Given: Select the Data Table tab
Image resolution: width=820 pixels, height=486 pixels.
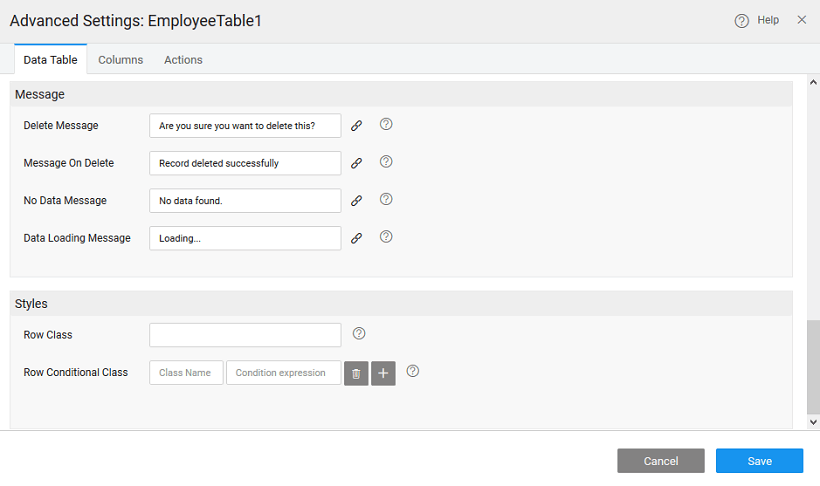Looking at the screenshot, I should click(50, 60).
